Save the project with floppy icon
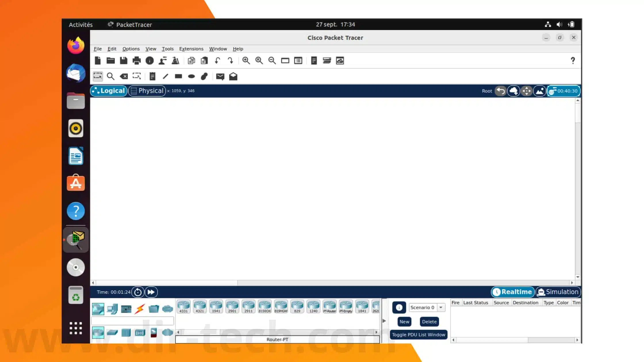Viewport: 644px width, 362px height. click(124, 61)
